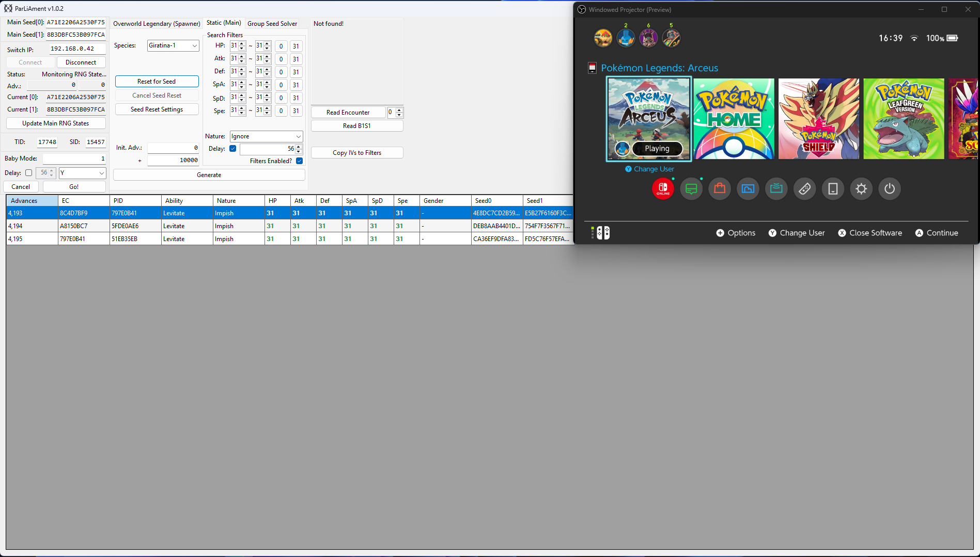Toggle the search Delay checkbox beside 56
Screen dimensions: 980x557
[x=233, y=149]
